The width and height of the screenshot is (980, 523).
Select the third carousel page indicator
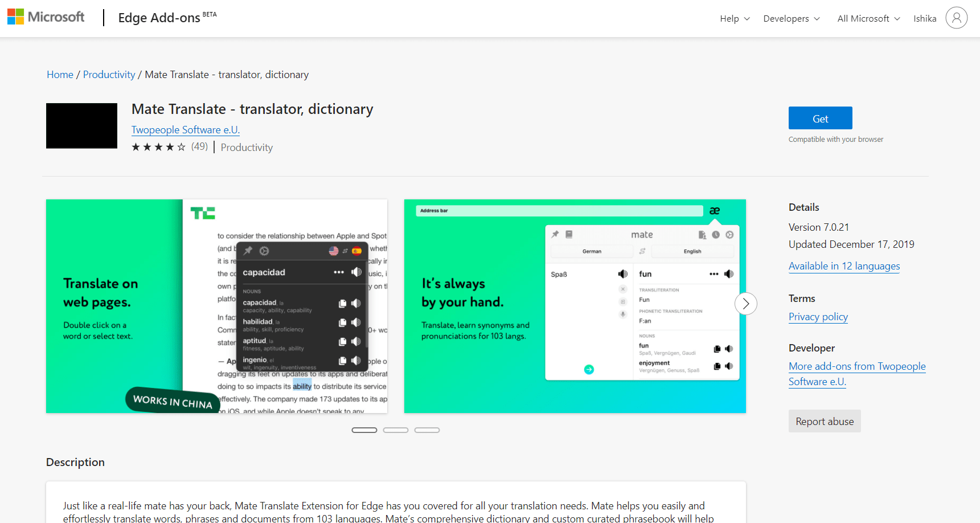click(x=427, y=430)
